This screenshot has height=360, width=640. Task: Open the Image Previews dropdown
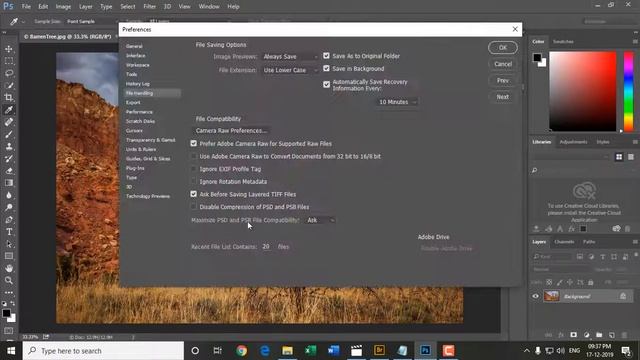coord(289,57)
